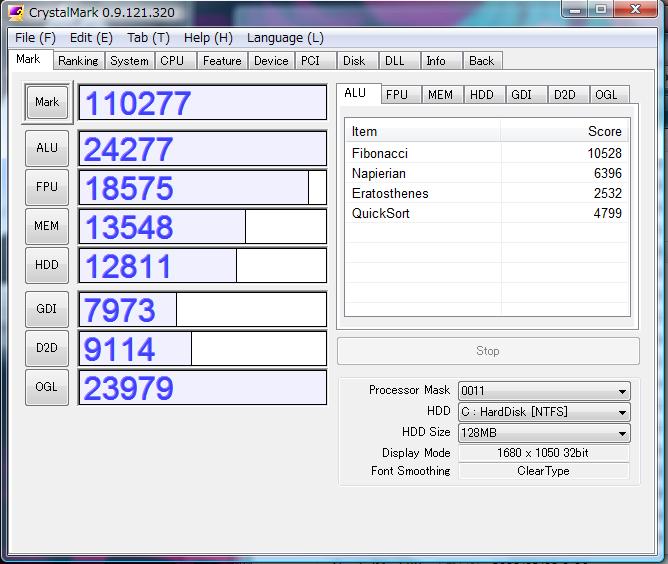Maximize the CrystalMark window
The width and height of the screenshot is (668, 564).
tap(601, 9)
